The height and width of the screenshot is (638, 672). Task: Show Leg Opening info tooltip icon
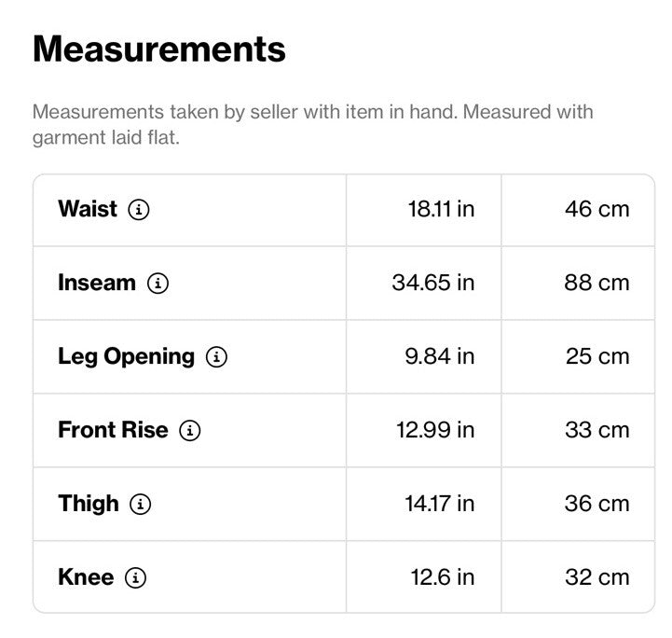(216, 356)
